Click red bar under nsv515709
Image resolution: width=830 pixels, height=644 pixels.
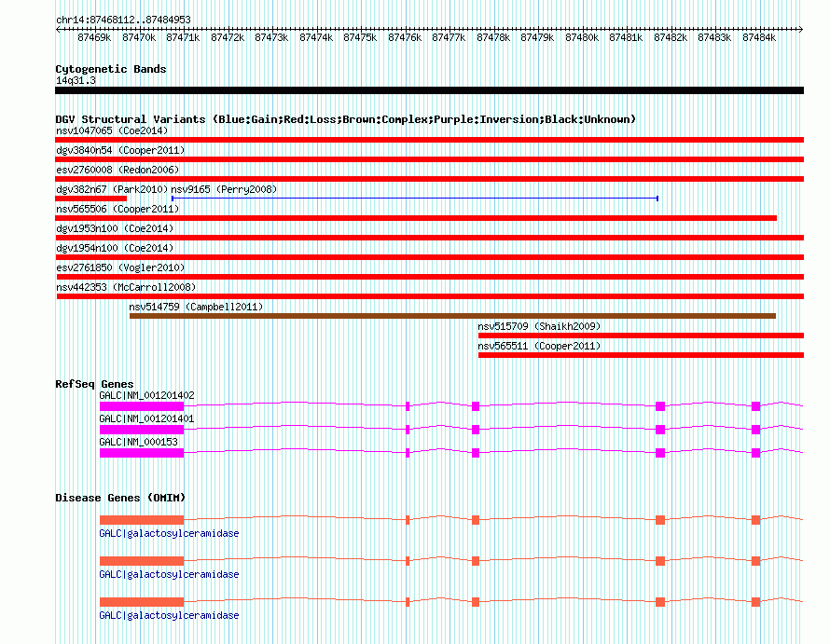641,336
